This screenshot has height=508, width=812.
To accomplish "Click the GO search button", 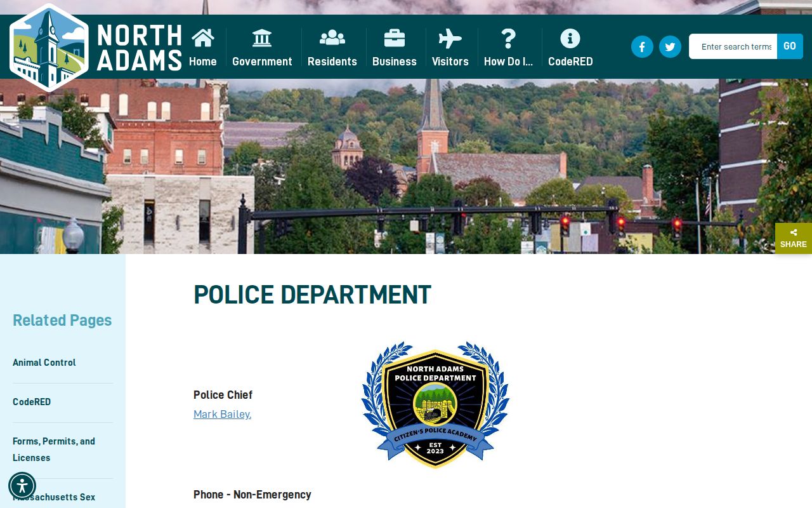I will pos(790,46).
